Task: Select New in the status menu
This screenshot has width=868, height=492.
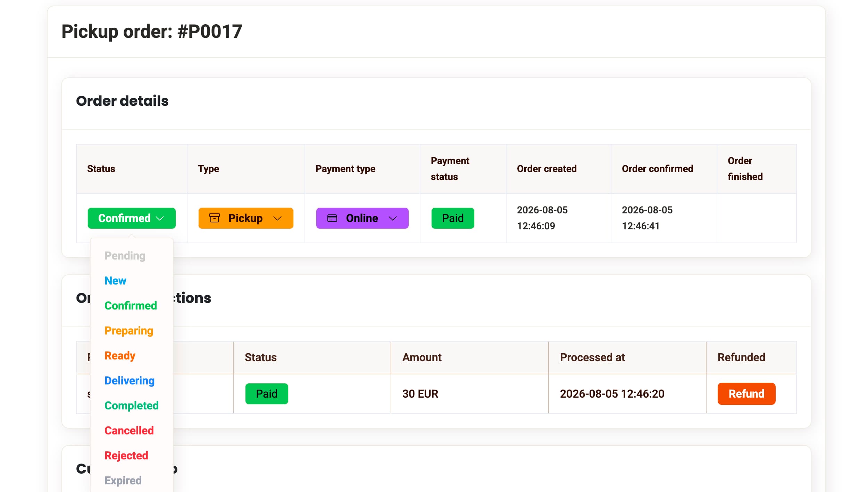Action: pyautogui.click(x=115, y=281)
